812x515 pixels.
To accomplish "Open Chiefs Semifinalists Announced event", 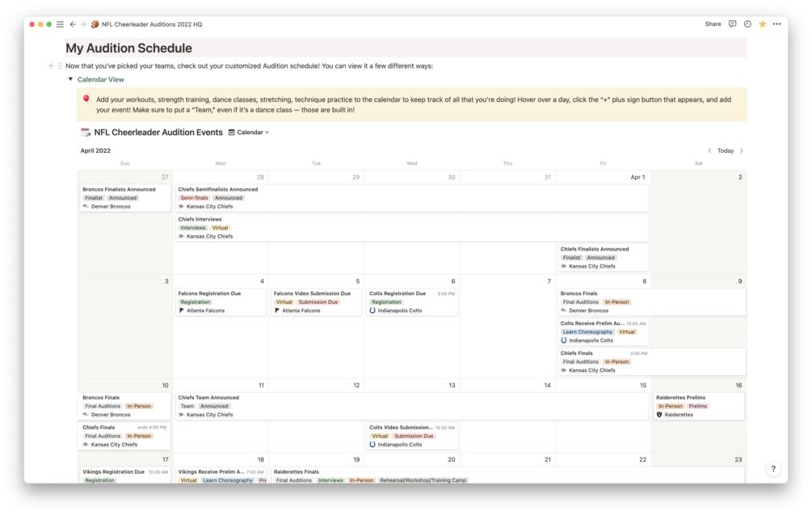I will (x=412, y=198).
